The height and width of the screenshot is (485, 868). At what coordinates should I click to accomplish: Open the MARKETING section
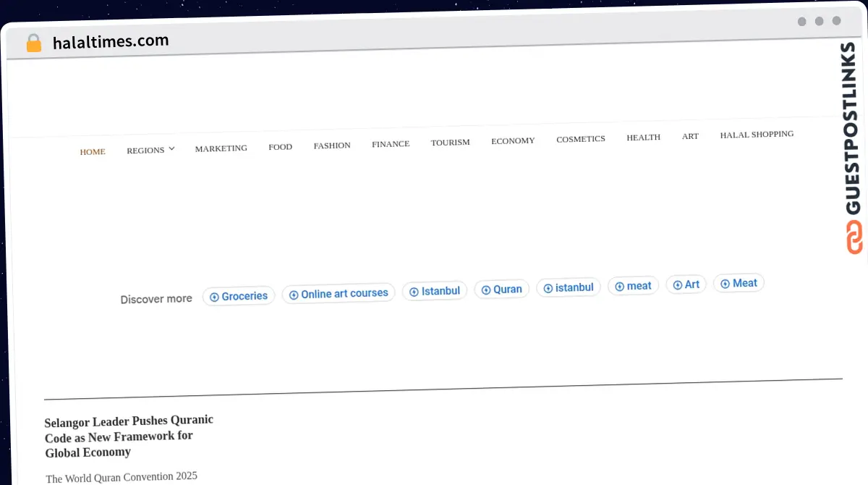click(221, 148)
